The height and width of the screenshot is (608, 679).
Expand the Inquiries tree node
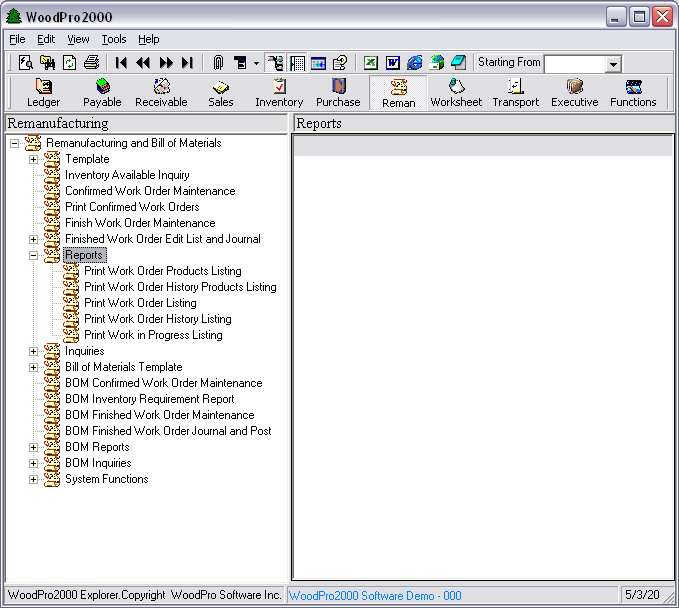point(33,351)
